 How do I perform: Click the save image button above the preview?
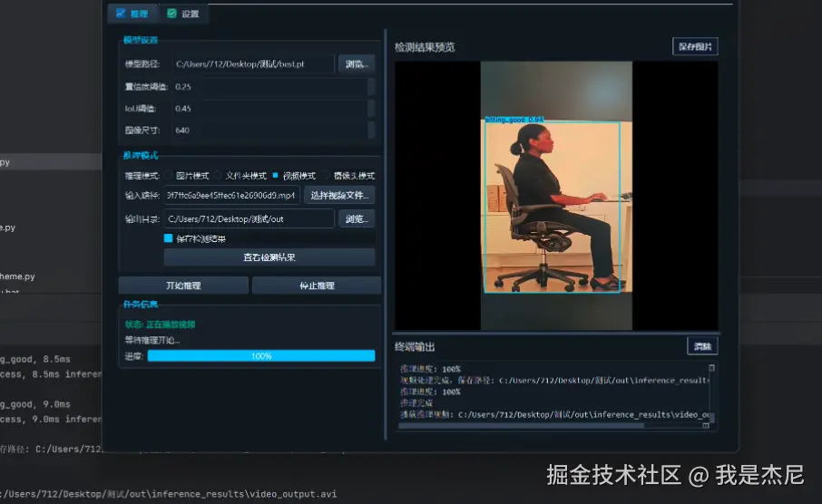[695, 46]
